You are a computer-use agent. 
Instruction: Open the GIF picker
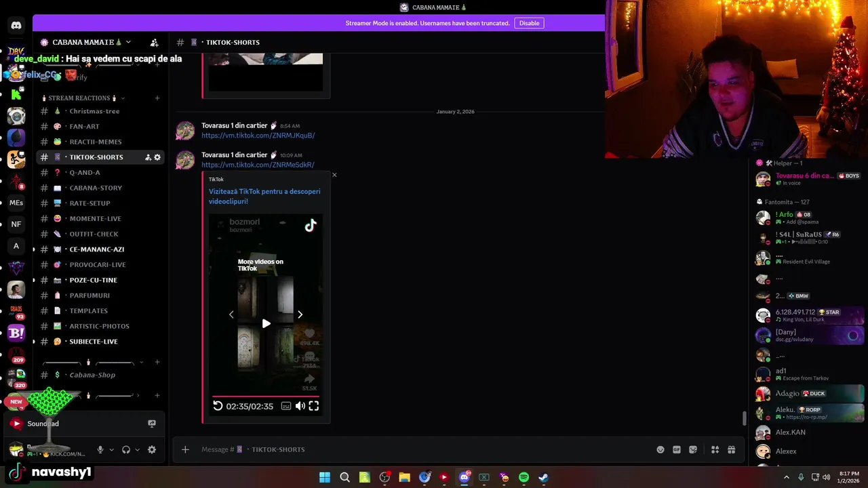coord(677,449)
